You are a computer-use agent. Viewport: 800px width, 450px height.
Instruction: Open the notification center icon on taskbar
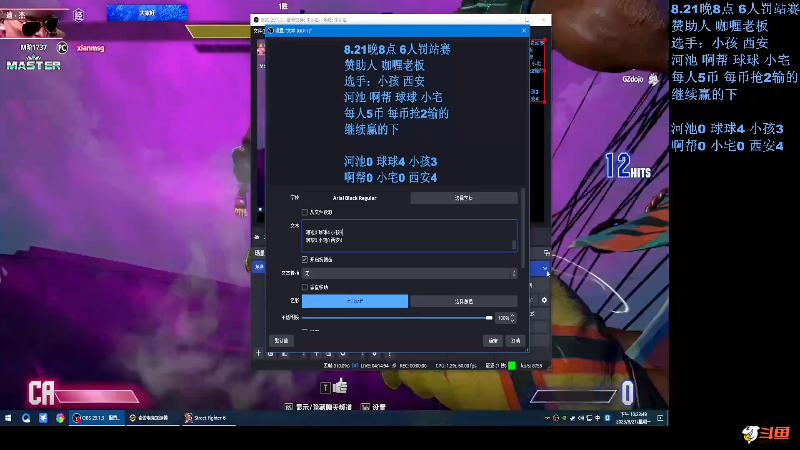[660, 418]
